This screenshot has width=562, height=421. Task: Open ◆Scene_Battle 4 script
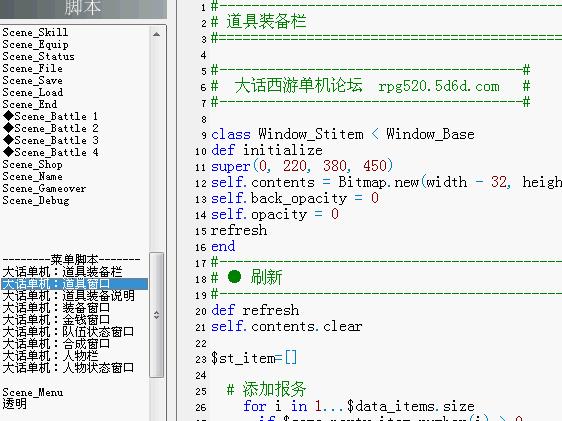(x=50, y=152)
